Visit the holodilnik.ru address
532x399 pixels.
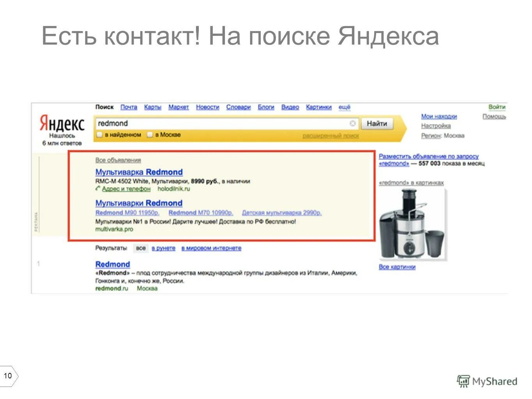[173, 189]
